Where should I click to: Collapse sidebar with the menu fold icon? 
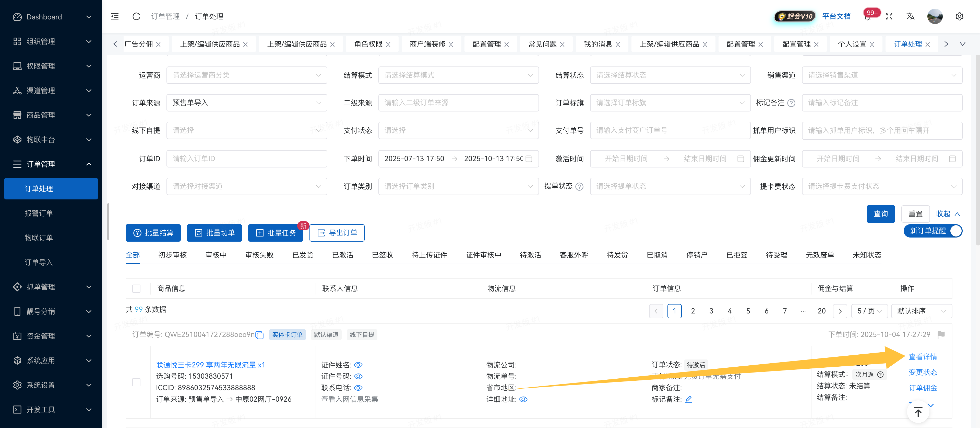click(x=115, y=16)
